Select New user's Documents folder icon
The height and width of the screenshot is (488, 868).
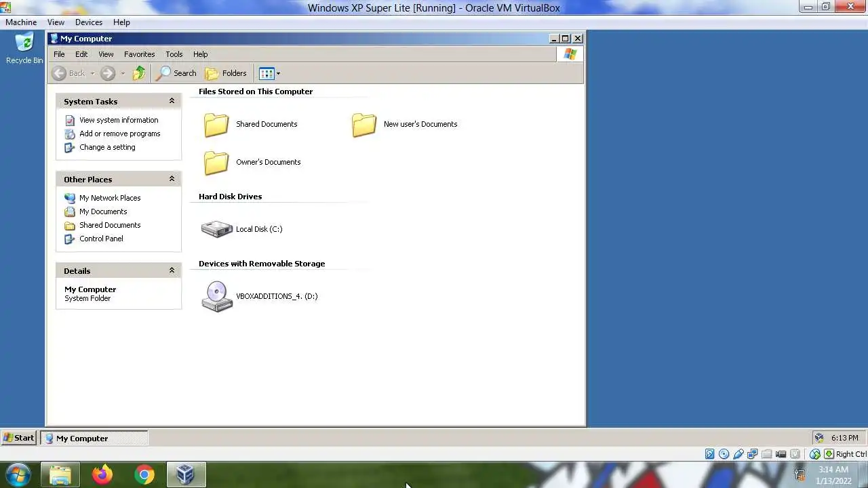coord(364,125)
